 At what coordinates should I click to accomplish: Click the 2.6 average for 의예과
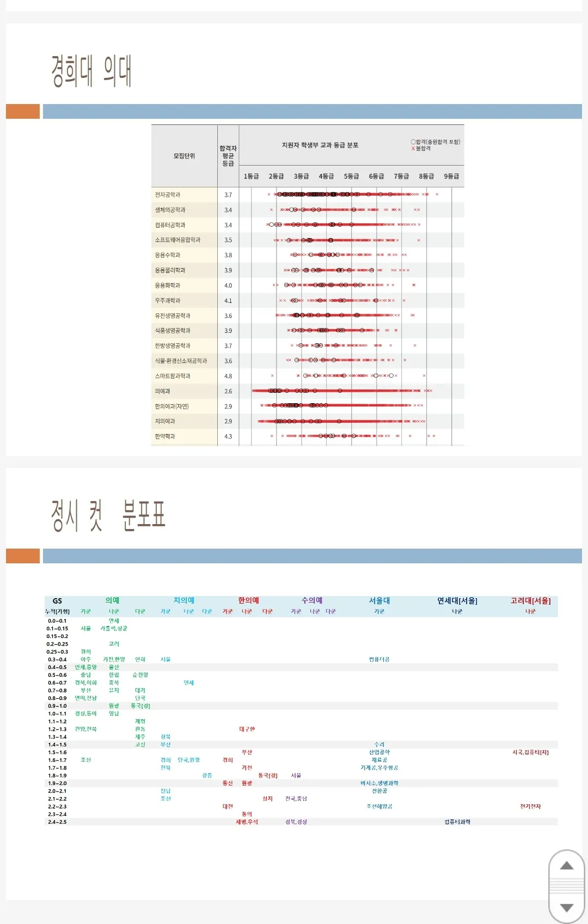click(x=228, y=391)
